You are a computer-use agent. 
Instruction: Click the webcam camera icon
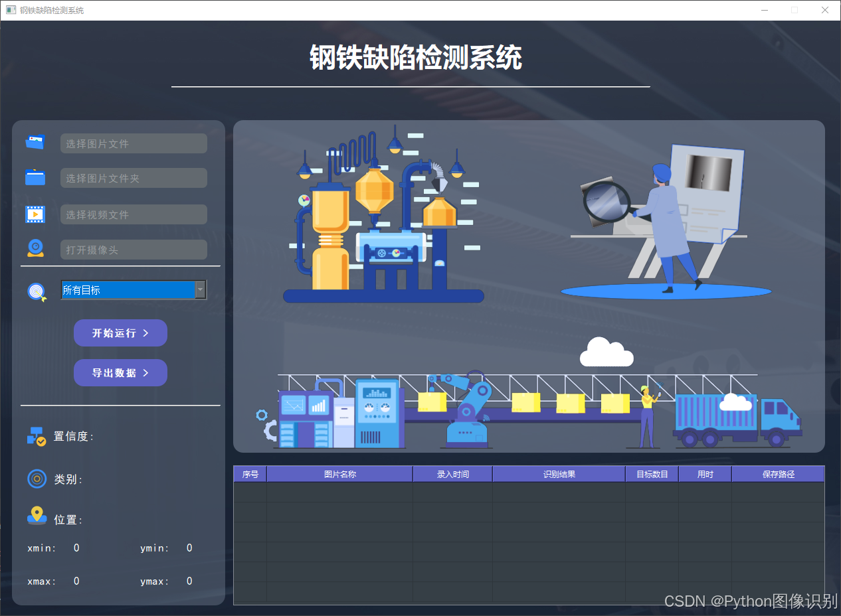click(x=35, y=248)
